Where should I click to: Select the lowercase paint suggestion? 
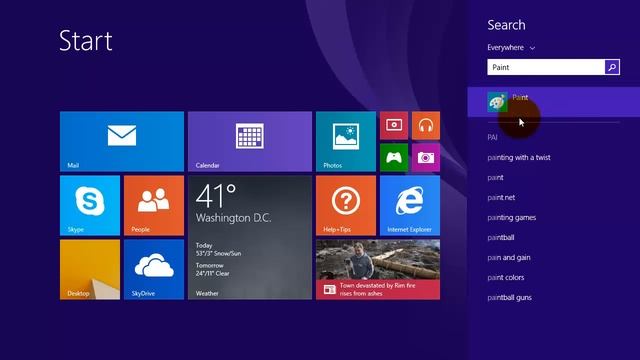coord(495,178)
